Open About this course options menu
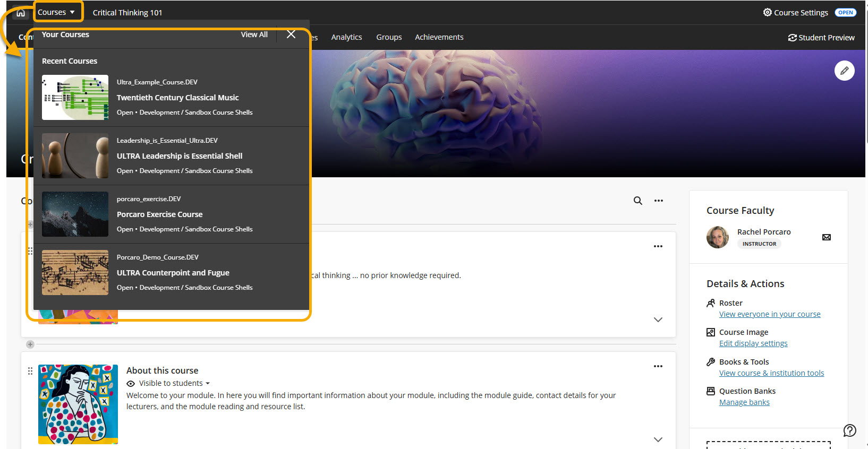Viewport: 868px width, 449px height. point(658,366)
